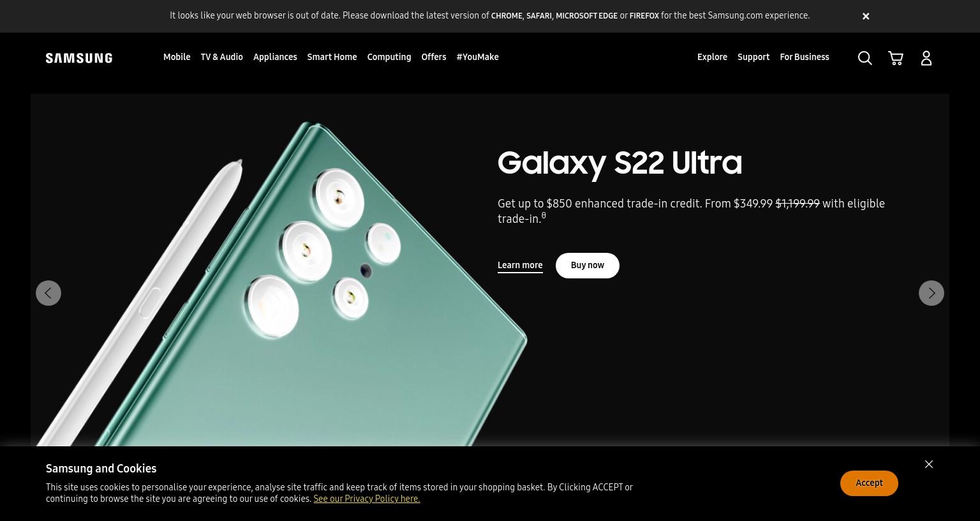980x521 pixels.
Task: Accept the cookies
Action: pyautogui.click(x=869, y=483)
